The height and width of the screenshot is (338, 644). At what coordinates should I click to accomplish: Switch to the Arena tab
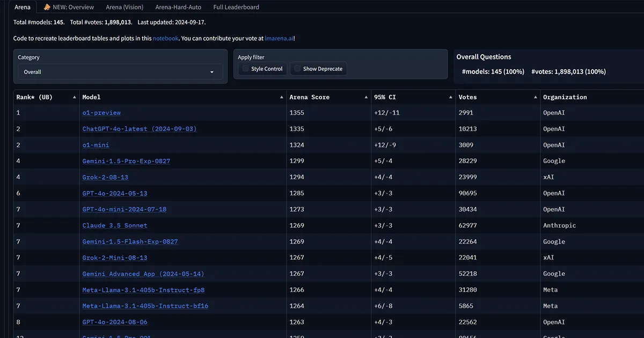pyautogui.click(x=23, y=7)
